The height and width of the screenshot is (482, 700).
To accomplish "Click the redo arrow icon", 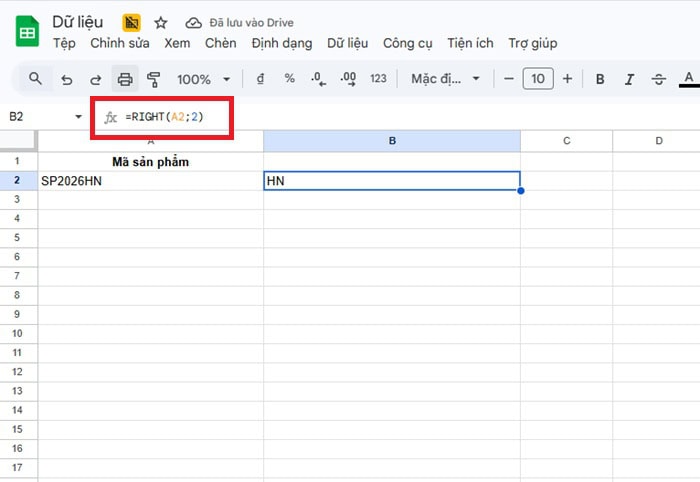I will tap(96, 79).
